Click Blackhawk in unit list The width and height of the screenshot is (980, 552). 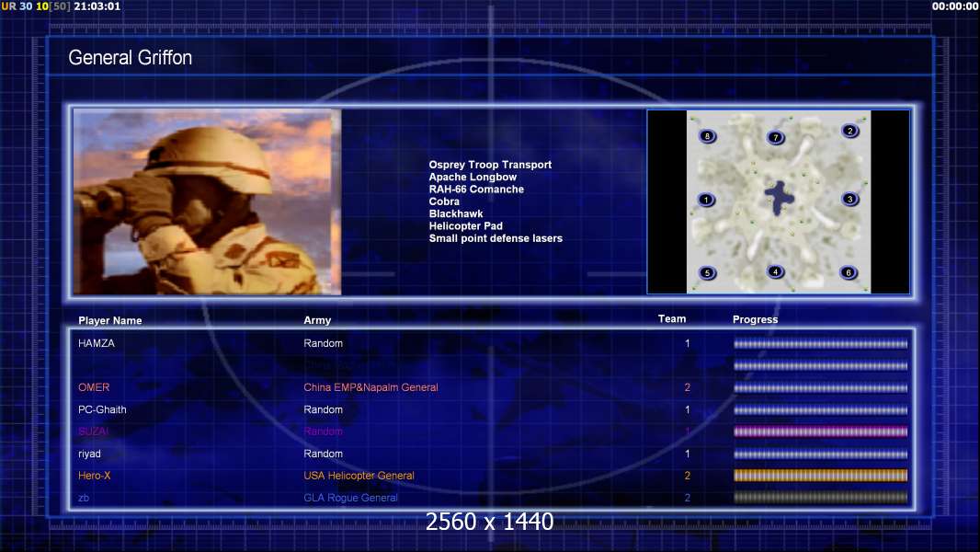(x=456, y=213)
